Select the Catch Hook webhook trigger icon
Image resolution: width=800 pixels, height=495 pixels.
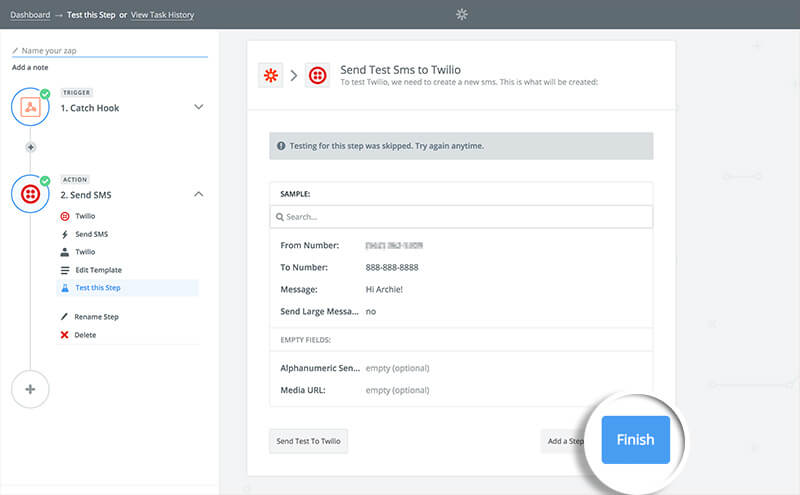click(30, 107)
